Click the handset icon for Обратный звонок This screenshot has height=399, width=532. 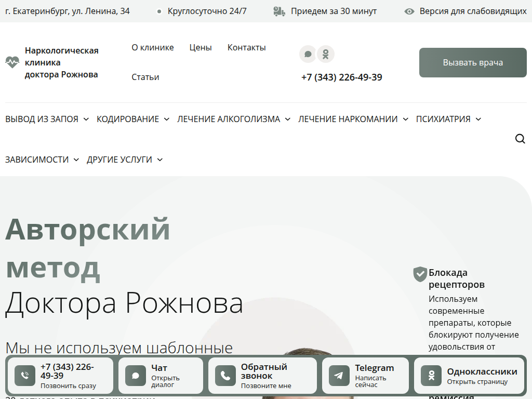[x=225, y=376]
